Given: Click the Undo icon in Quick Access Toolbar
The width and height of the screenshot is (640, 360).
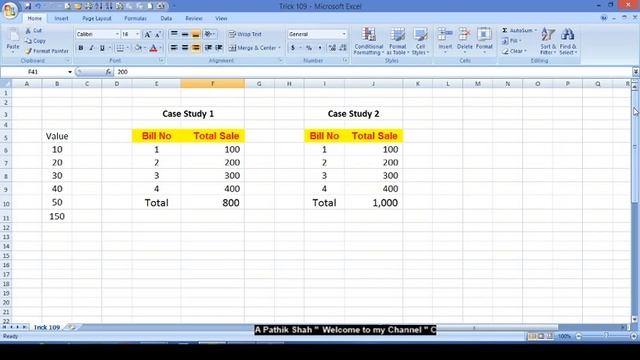Looking at the screenshot, I should 38,6.
